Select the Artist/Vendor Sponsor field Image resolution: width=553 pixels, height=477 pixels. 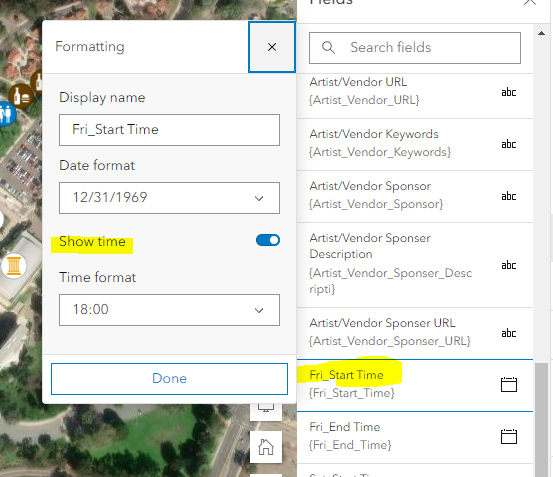click(415, 196)
